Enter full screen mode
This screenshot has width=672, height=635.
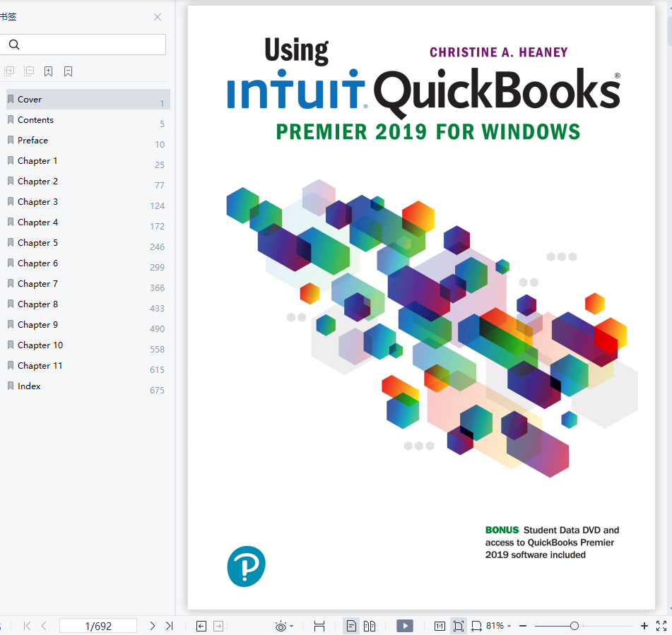(x=661, y=626)
